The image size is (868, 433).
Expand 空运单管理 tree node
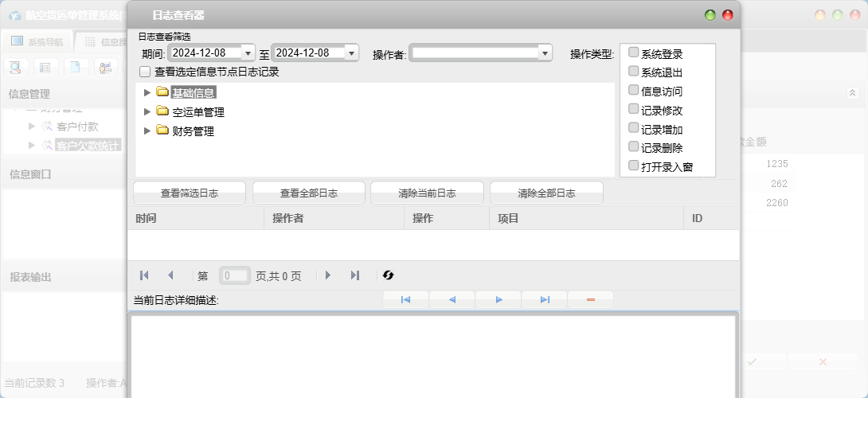click(147, 111)
